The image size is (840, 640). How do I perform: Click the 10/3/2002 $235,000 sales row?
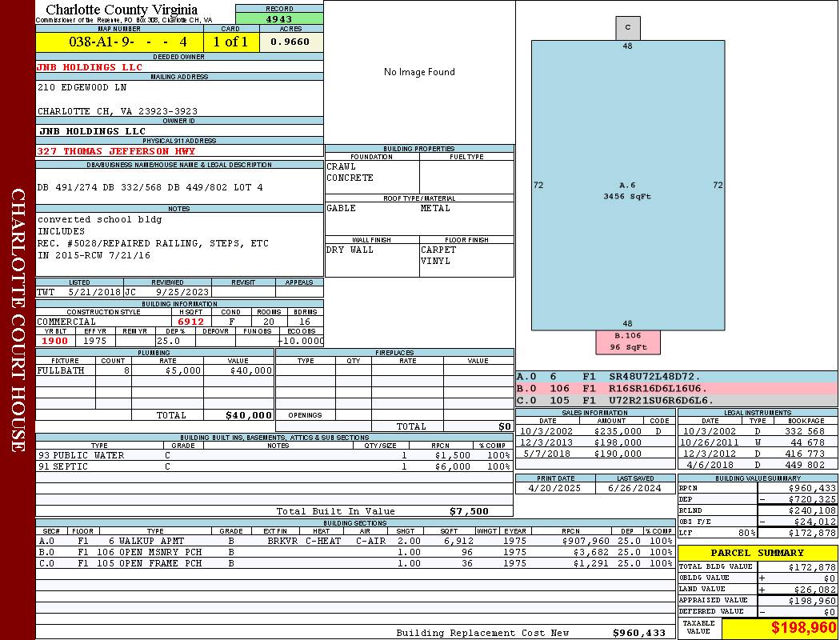click(595, 431)
